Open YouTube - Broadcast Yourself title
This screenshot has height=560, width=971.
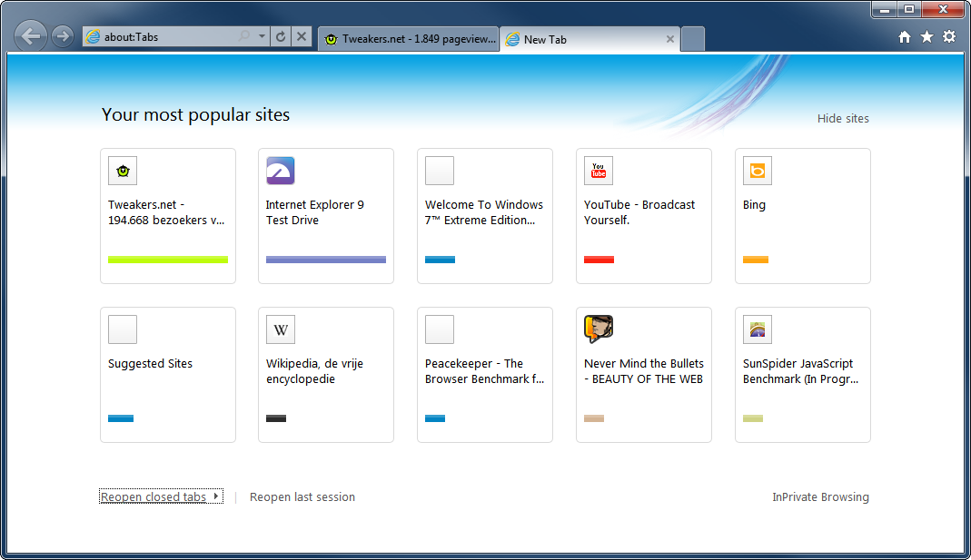pos(639,212)
